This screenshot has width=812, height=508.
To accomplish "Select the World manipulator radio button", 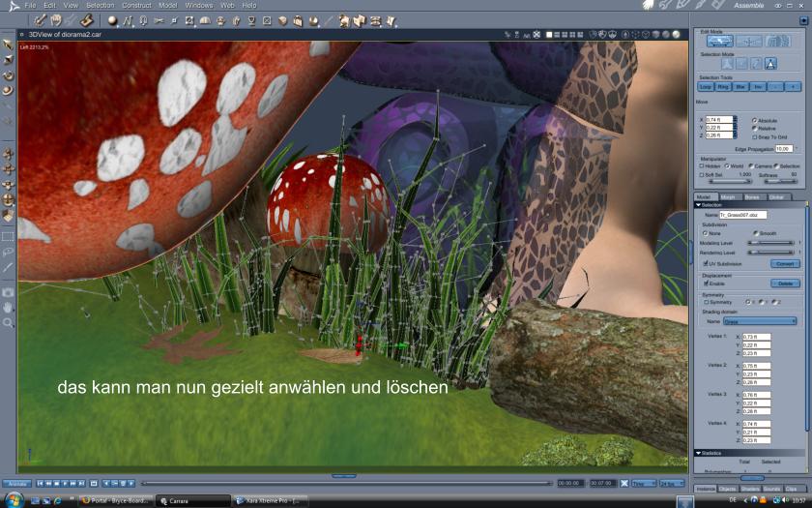I will coord(727,165).
